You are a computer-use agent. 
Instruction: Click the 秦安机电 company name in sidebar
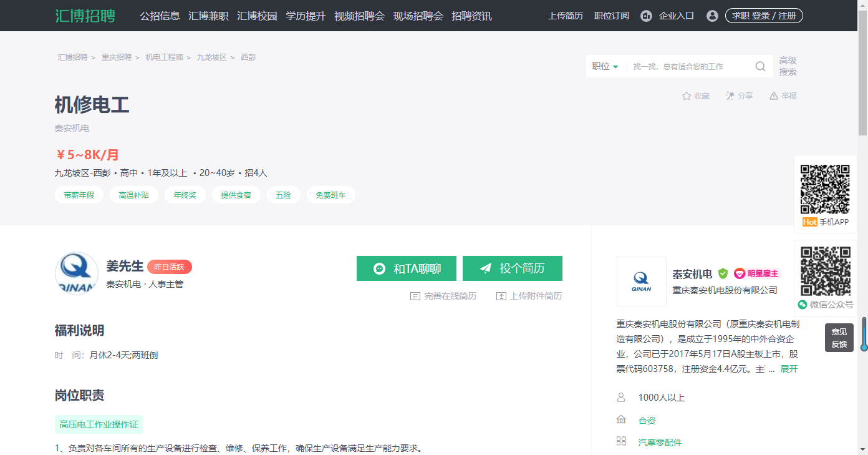(x=692, y=274)
